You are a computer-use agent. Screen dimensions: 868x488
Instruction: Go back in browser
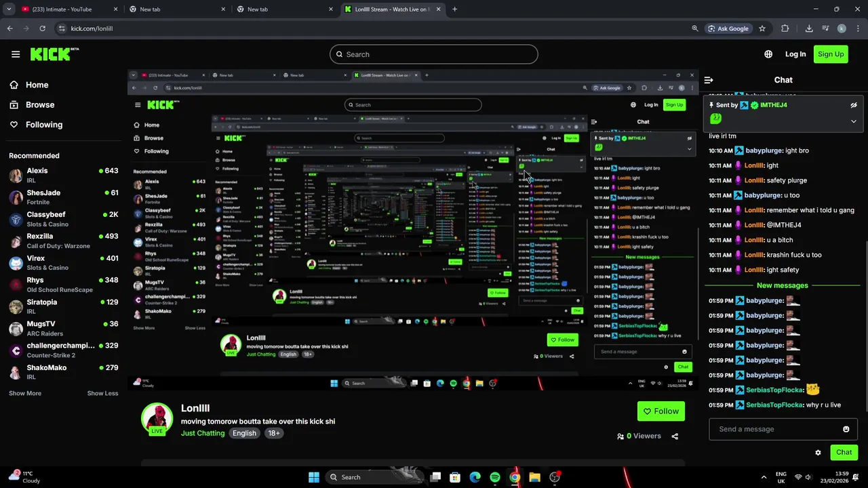click(9, 28)
